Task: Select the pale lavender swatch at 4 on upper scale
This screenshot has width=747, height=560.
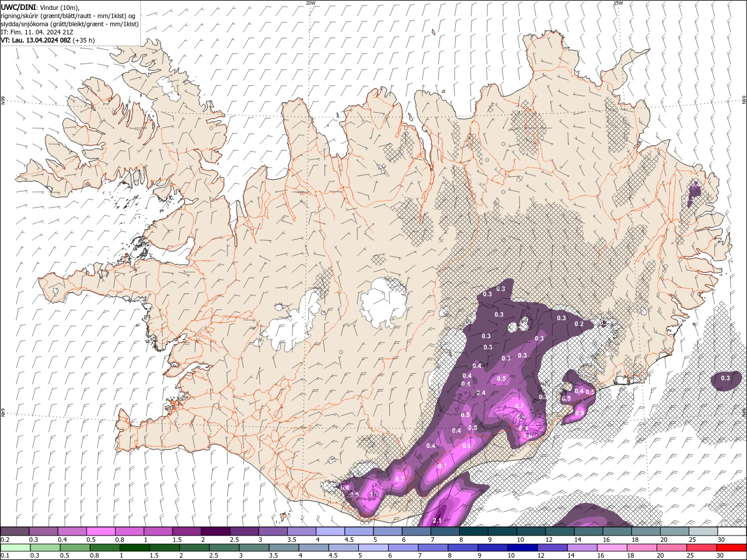Action: coord(330,531)
